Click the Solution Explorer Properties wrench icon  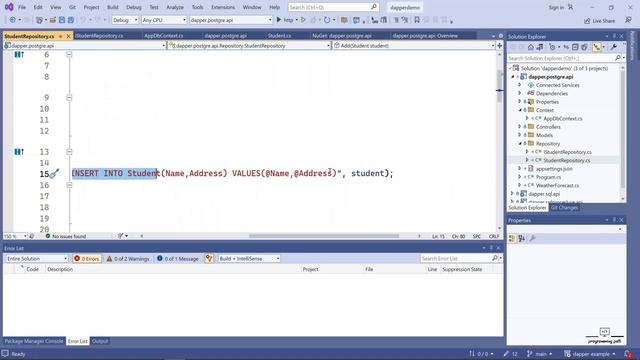(x=614, y=47)
